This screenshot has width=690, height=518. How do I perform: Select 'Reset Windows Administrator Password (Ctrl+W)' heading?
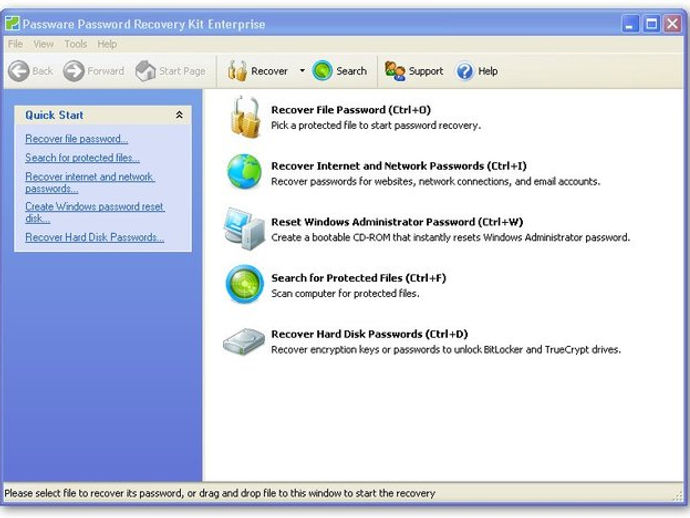point(397,222)
